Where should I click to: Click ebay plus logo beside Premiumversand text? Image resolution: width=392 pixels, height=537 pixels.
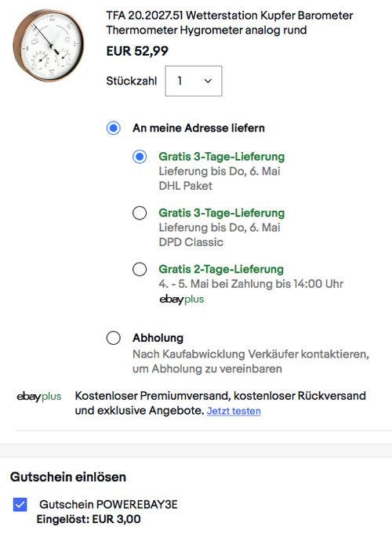point(39,397)
